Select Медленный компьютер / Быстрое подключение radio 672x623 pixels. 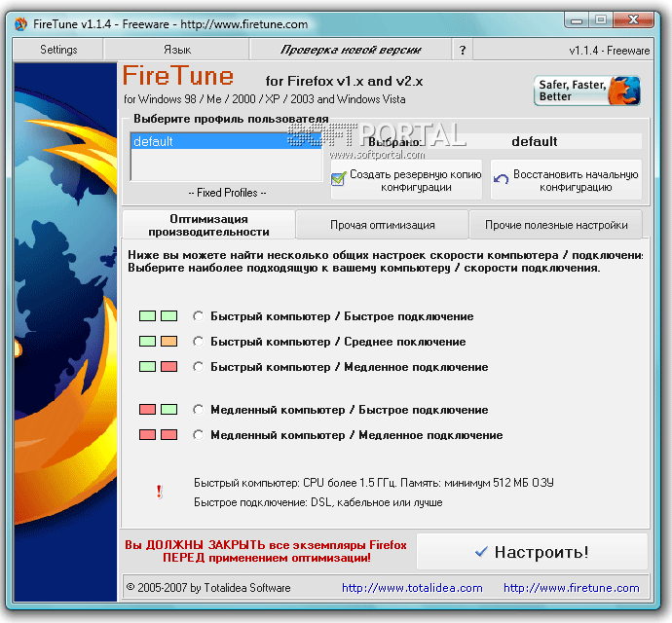point(198,410)
